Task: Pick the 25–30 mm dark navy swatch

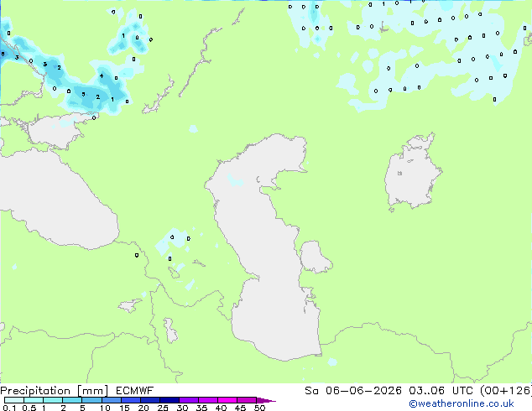Action: [170, 400]
